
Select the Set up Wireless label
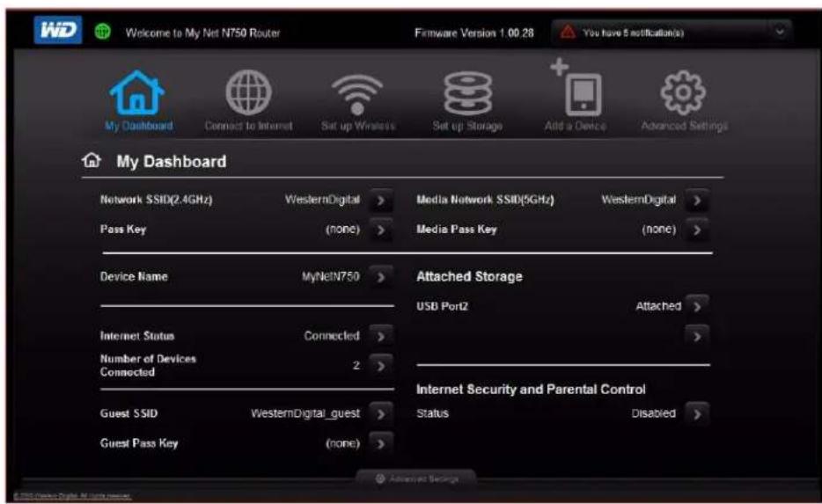[x=358, y=127]
